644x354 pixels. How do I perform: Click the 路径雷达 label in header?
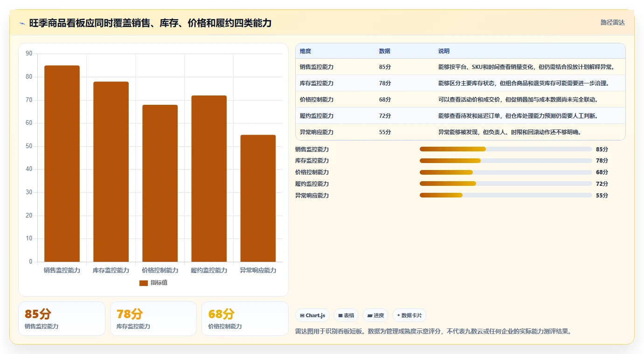[612, 22]
